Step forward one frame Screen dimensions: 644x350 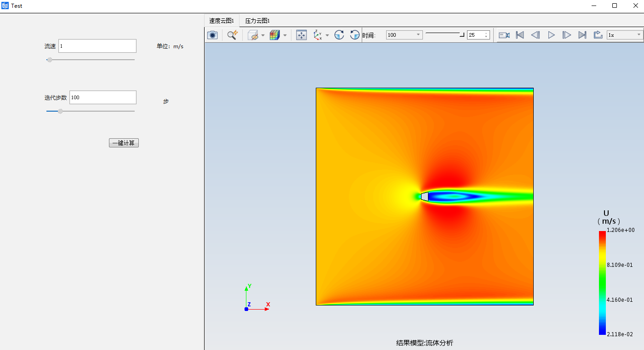(567, 35)
